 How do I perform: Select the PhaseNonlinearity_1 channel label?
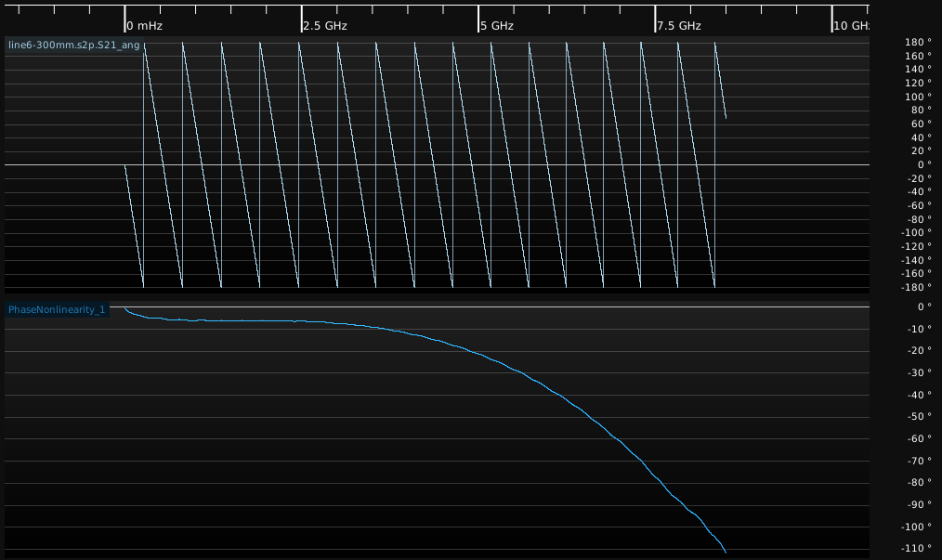tap(57, 309)
